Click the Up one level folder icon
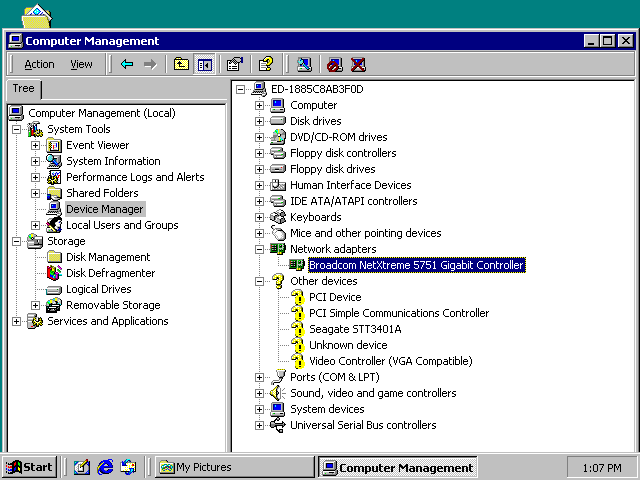 (x=181, y=64)
